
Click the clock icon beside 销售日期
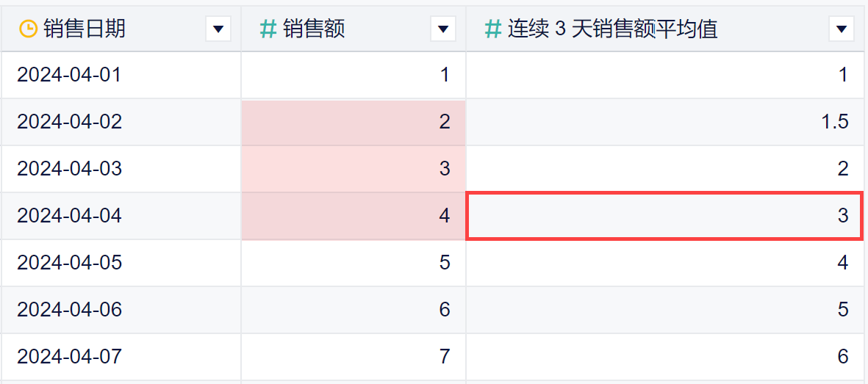pos(27,29)
